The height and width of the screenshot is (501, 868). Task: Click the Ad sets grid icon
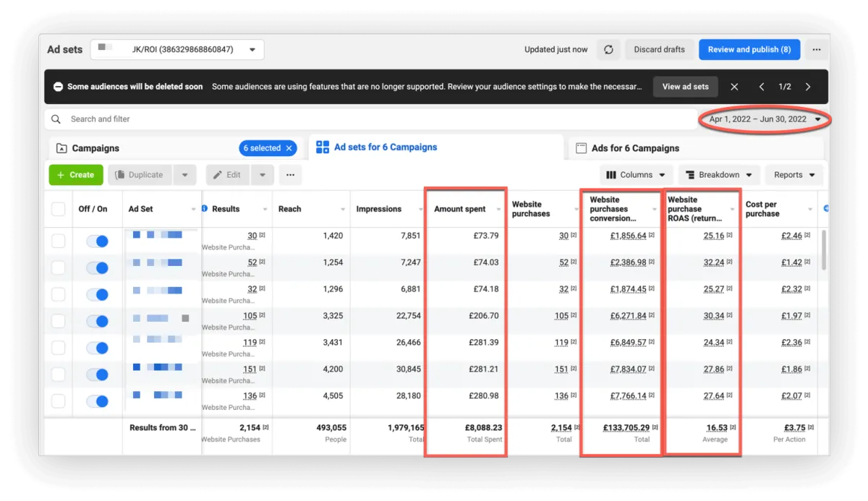point(323,147)
